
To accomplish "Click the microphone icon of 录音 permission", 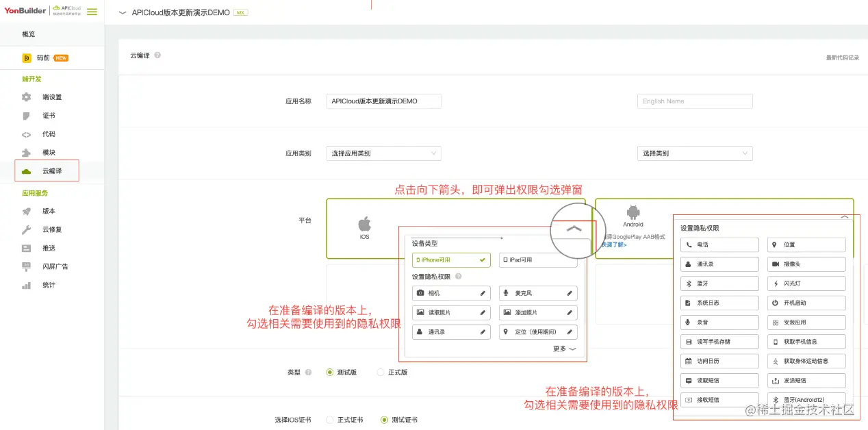I will 689,322.
